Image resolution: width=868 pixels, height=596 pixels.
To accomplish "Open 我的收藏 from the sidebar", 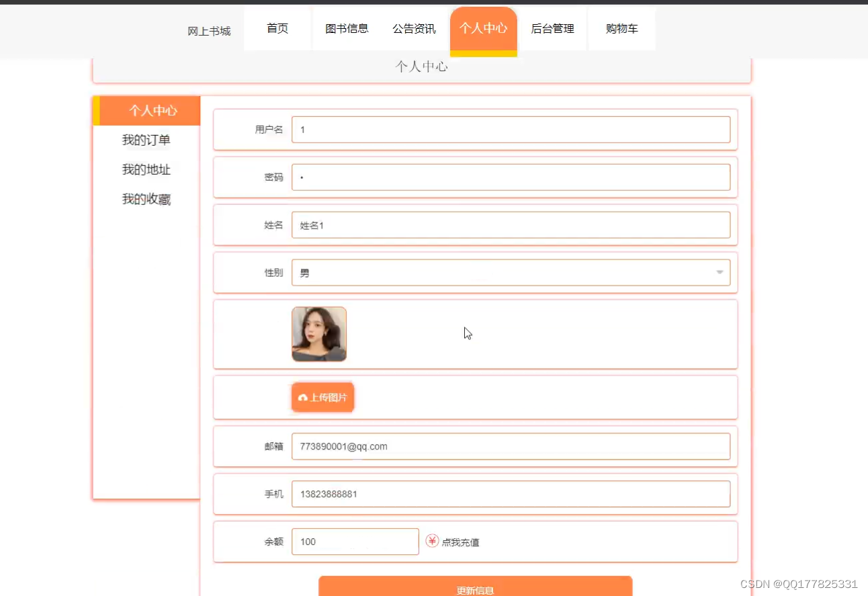I will click(146, 199).
